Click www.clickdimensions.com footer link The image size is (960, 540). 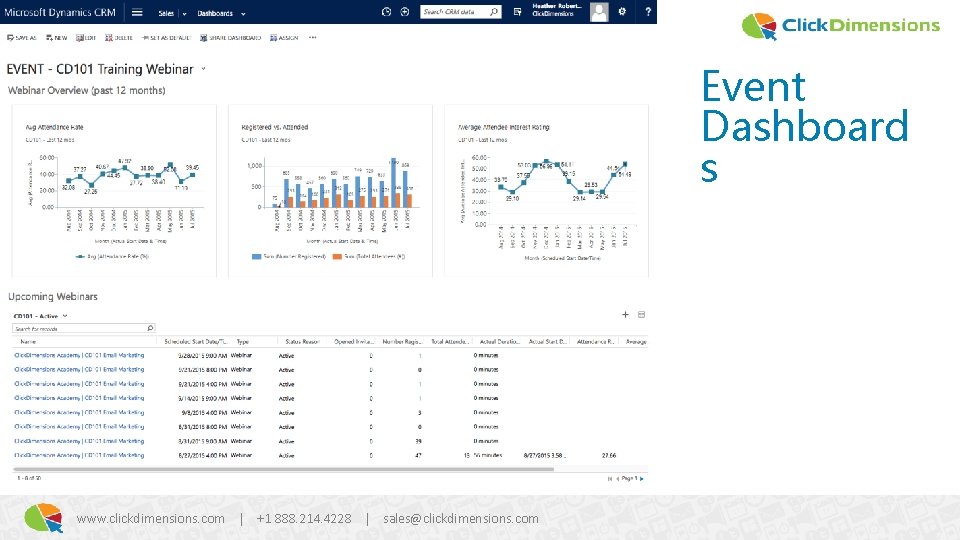point(151,519)
